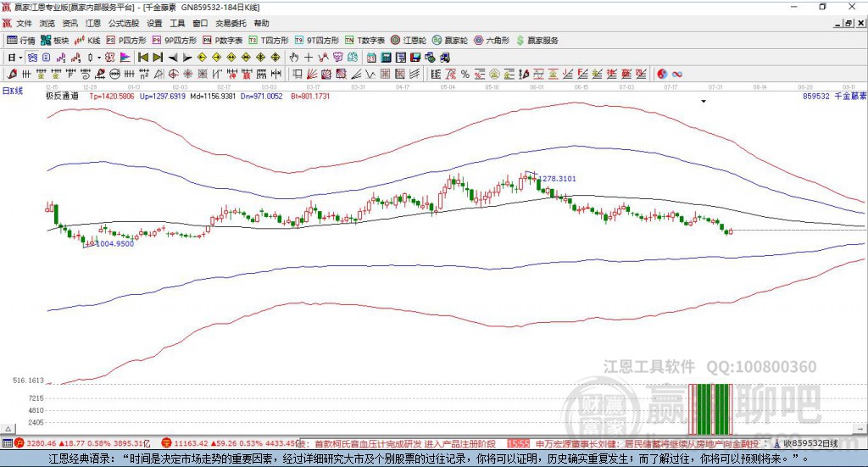Viewport: 868px width, 467px height.
Task: Open the T数字表 tool
Action: tap(364, 41)
